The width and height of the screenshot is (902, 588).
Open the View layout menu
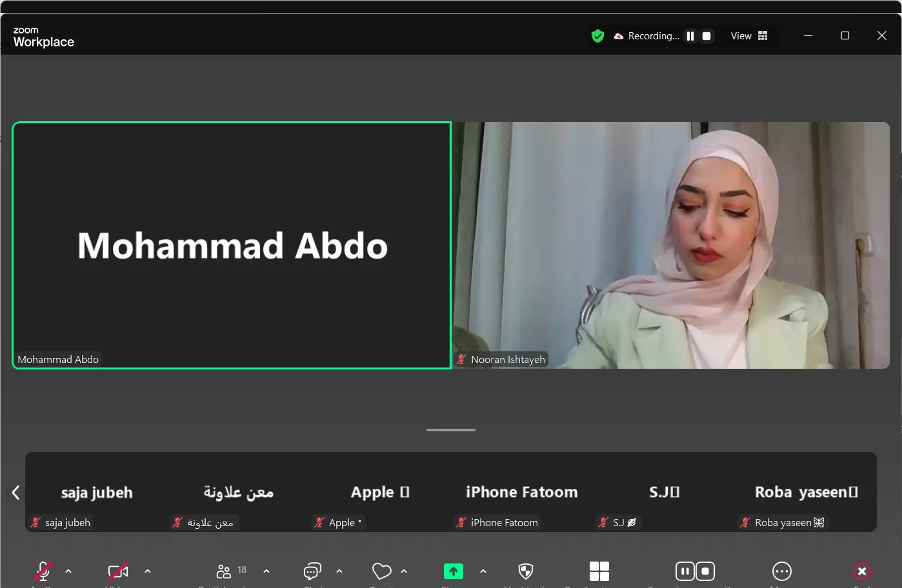(x=749, y=36)
